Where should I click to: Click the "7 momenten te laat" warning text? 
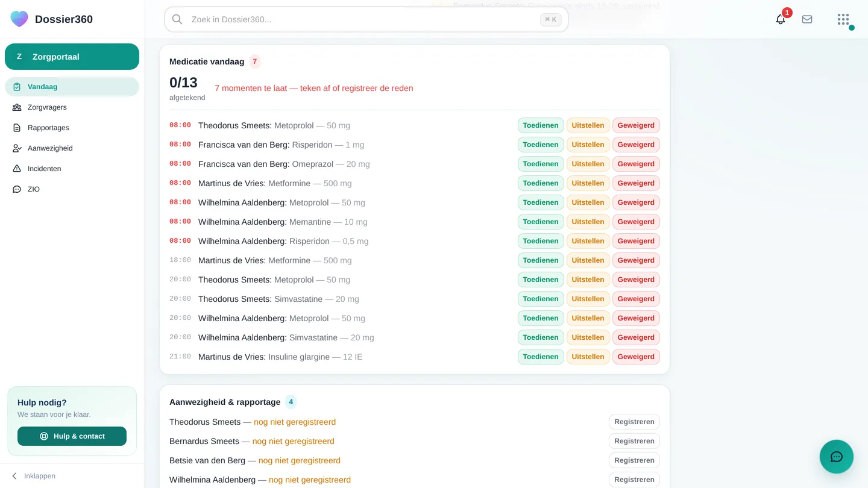pyautogui.click(x=314, y=88)
